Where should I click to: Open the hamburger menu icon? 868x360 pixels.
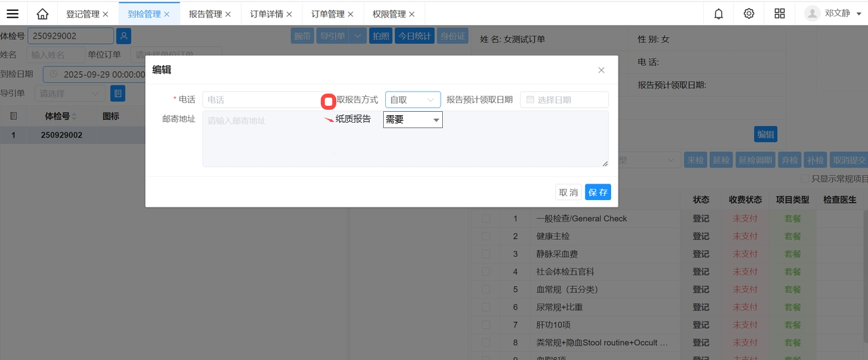[12, 14]
